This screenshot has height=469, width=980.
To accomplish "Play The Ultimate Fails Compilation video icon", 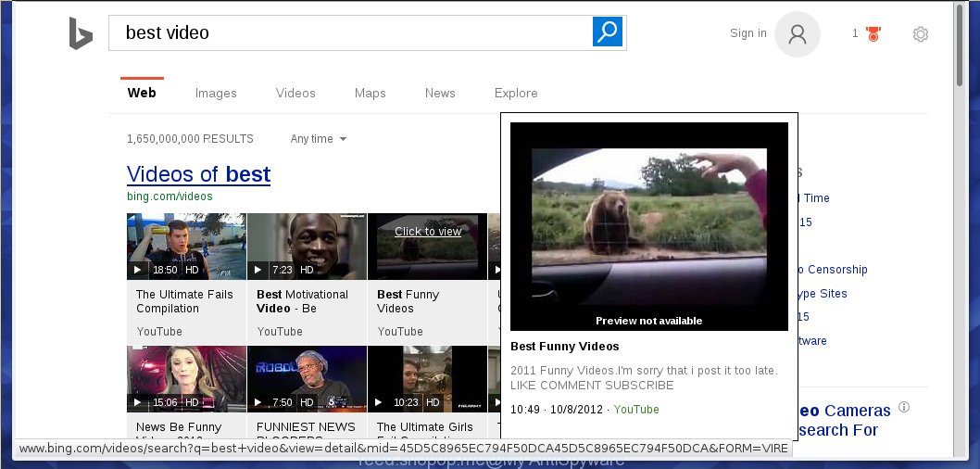I will point(137,270).
